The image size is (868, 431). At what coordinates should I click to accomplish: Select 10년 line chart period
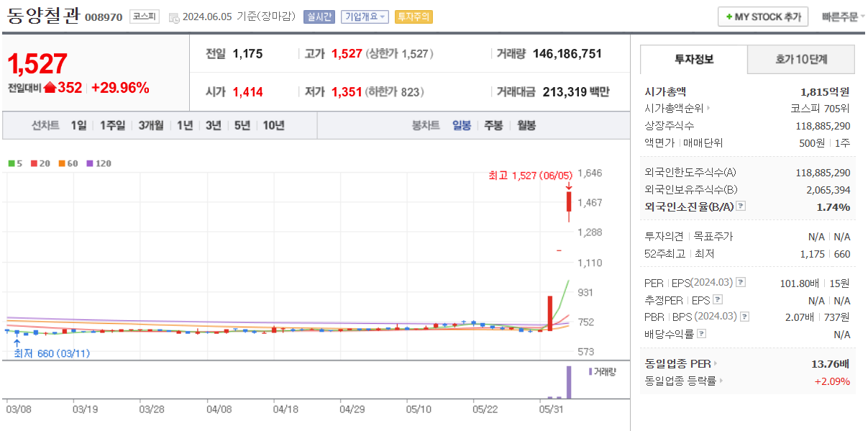(x=273, y=125)
